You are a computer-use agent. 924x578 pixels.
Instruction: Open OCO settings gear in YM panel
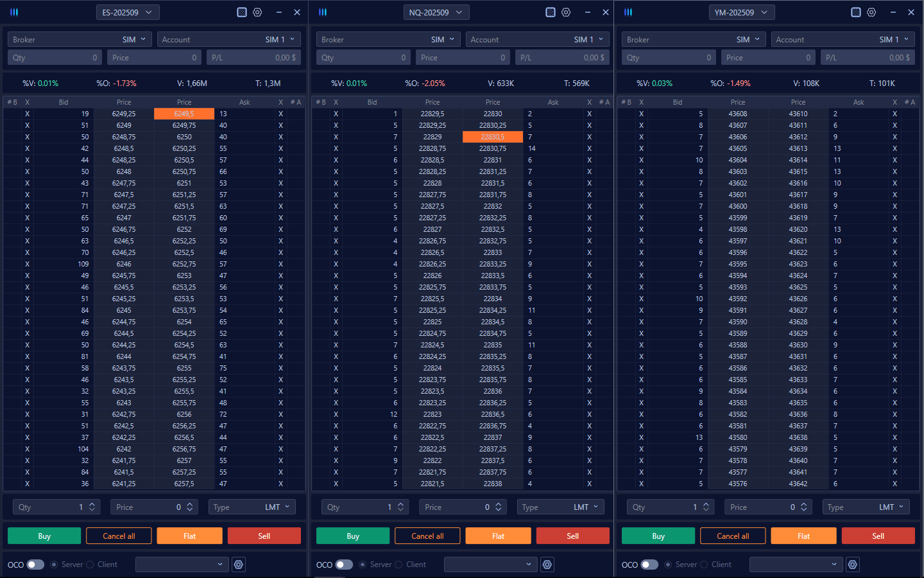[x=853, y=565]
